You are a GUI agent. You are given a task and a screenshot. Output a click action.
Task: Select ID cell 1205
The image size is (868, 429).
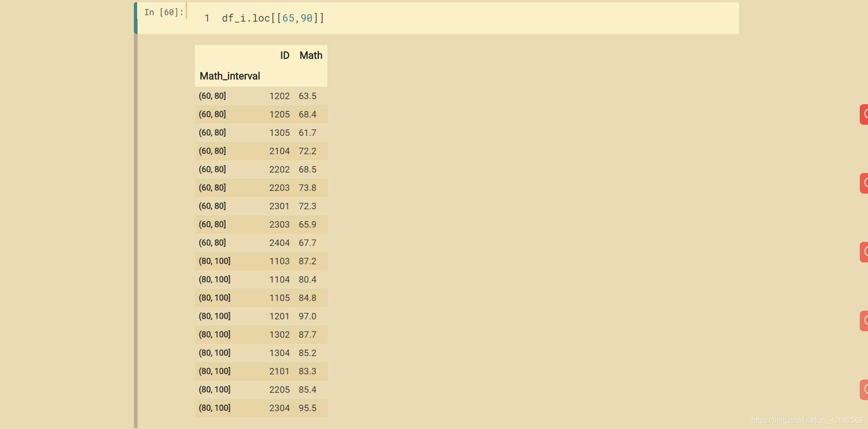pos(279,114)
